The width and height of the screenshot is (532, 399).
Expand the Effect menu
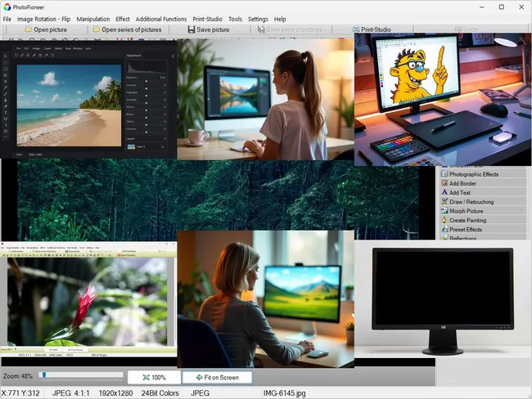(x=123, y=19)
